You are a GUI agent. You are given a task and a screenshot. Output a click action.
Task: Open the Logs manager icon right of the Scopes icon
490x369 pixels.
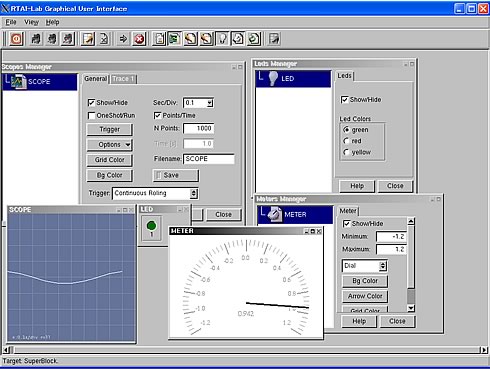click(191, 39)
